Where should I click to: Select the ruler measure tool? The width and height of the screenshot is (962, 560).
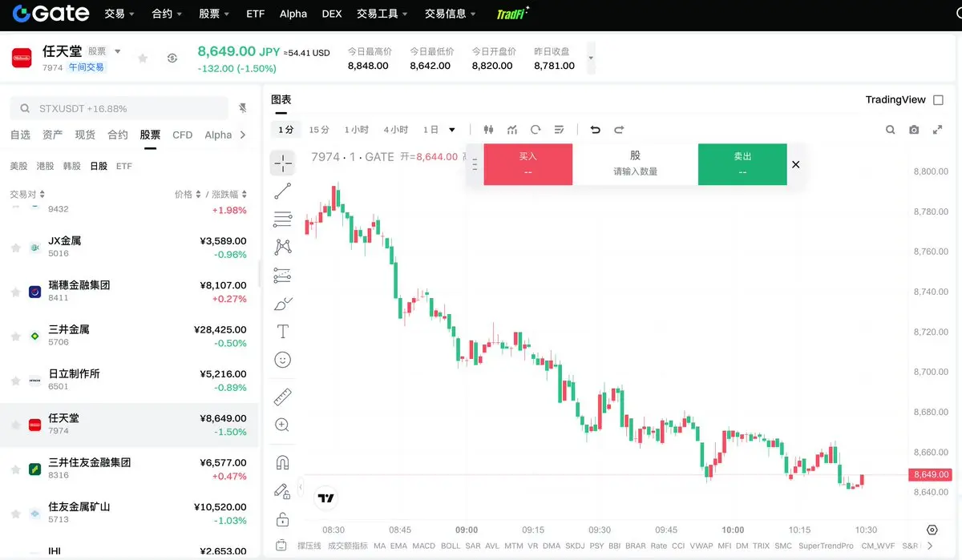[282, 397]
